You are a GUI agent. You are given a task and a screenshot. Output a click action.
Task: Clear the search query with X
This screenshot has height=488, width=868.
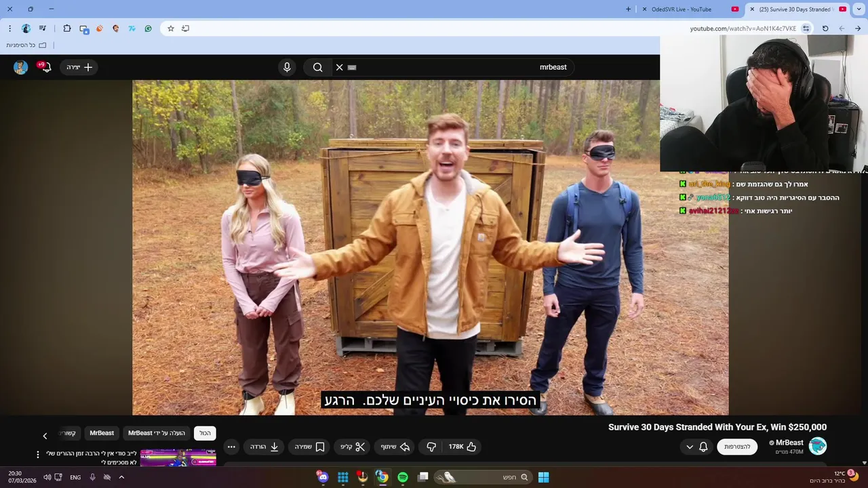[x=340, y=67]
